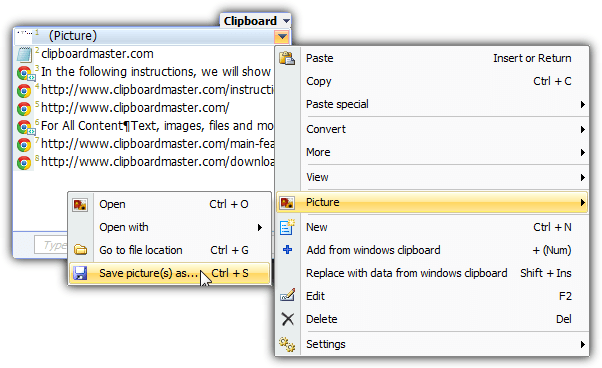The image size is (602, 368).
Task: Expand the More submenu arrow
Action: pyautogui.click(x=582, y=152)
